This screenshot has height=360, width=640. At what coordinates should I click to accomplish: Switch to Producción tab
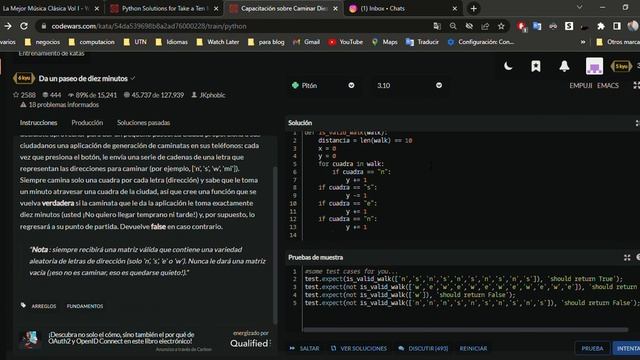[x=87, y=122]
